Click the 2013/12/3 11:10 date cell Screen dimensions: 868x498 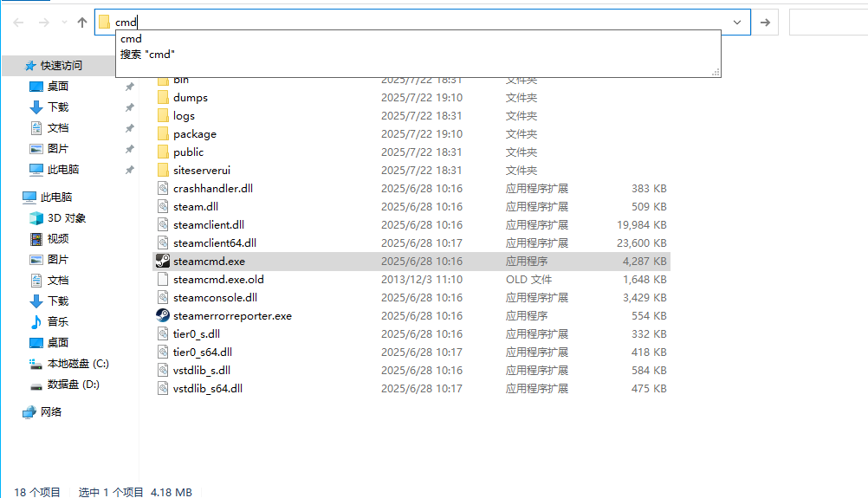pos(422,280)
